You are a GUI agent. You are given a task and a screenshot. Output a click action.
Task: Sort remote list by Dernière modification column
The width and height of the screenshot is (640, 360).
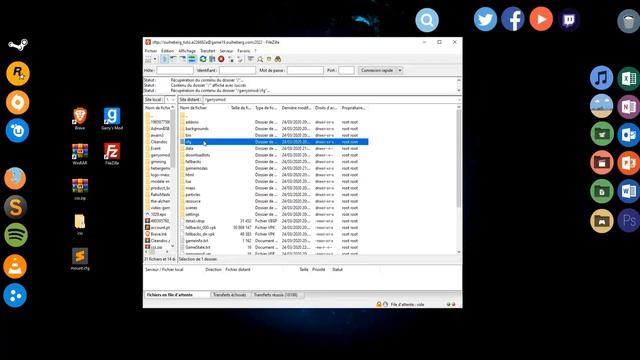[x=296, y=108]
